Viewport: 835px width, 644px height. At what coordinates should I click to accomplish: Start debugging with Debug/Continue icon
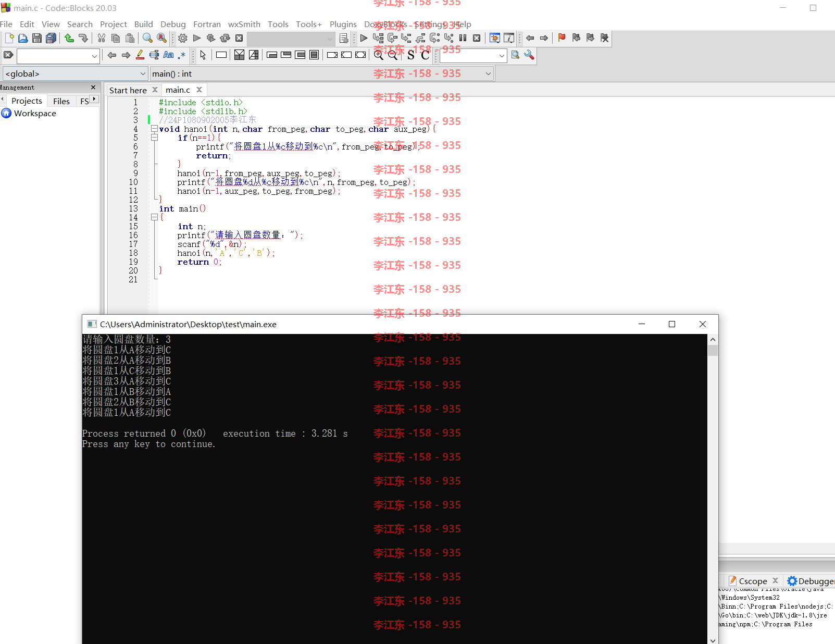364,38
